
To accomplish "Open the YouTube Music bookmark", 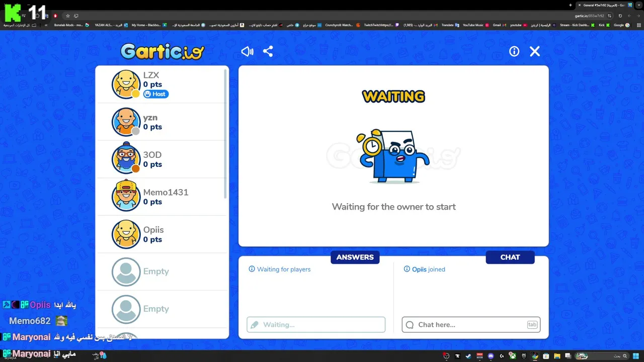I will [475, 25].
